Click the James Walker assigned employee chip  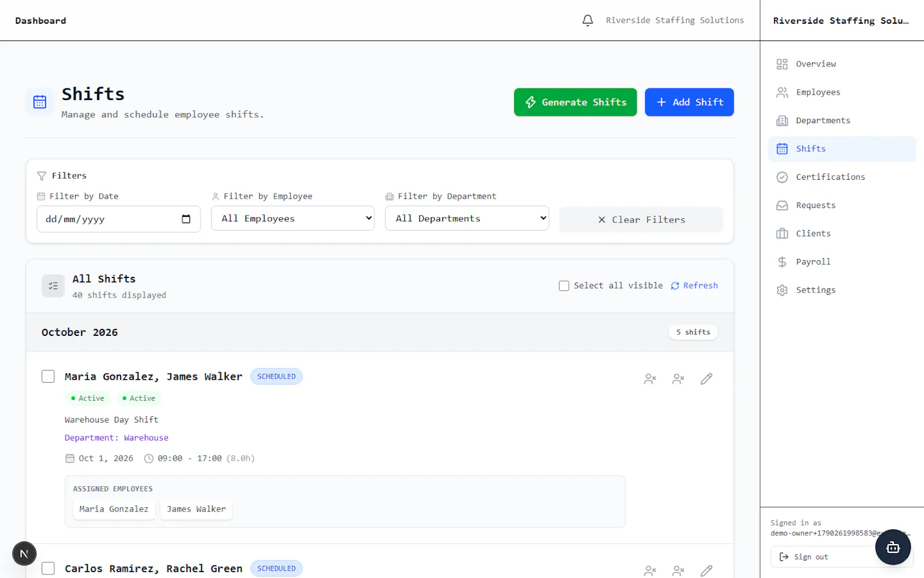(x=196, y=509)
